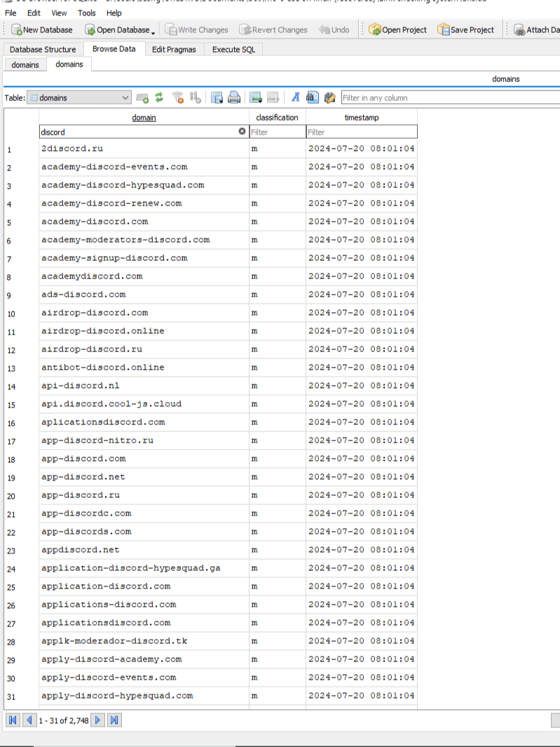The width and height of the screenshot is (560, 747).
Task: Jump to the first page of records
Action: [x=13, y=720]
